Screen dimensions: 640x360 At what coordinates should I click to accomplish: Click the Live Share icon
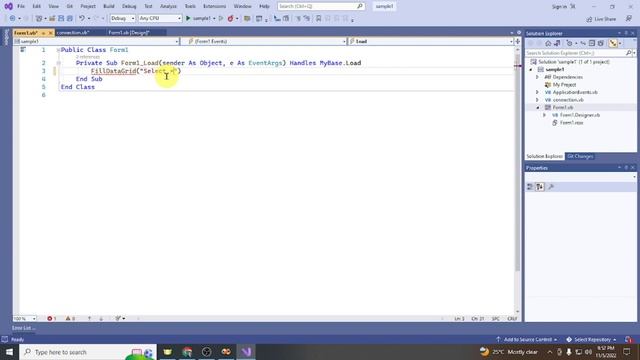tap(589, 19)
